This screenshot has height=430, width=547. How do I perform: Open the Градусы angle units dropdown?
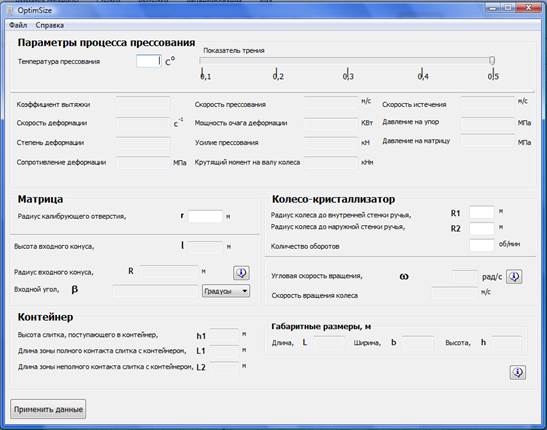tap(226, 291)
